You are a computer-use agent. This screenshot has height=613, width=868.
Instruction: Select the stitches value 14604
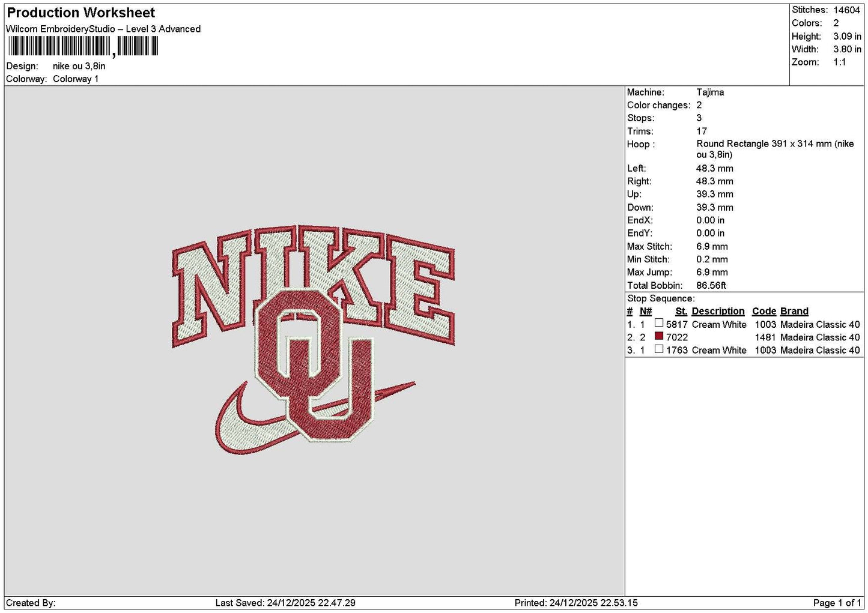point(847,10)
